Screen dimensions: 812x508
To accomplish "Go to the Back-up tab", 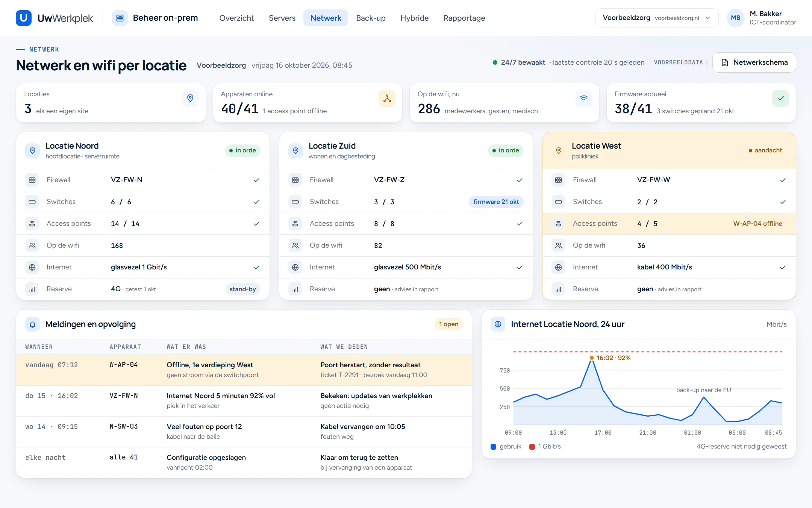I will coord(371,18).
